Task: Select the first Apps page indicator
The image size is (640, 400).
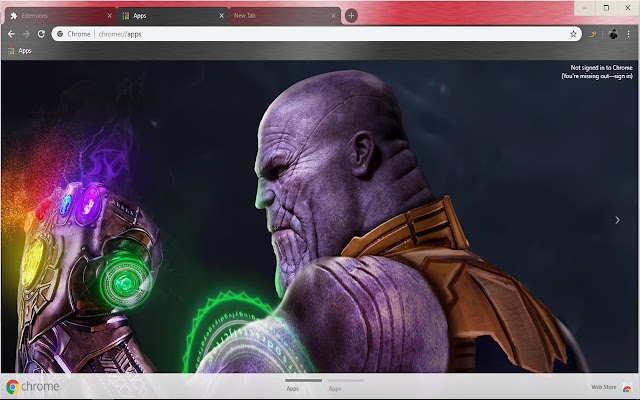Action: (303, 384)
